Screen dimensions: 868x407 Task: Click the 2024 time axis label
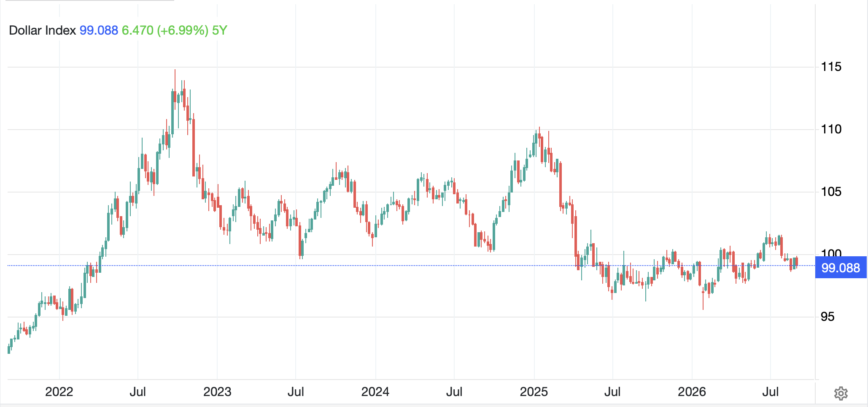(375, 392)
